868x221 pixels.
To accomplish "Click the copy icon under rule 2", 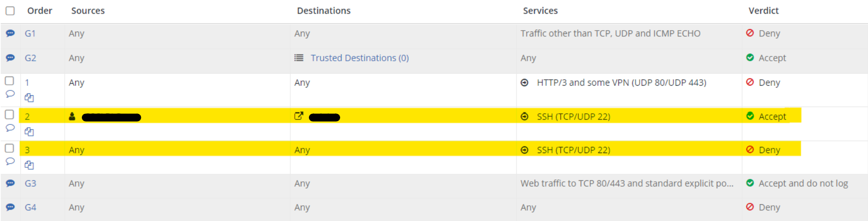I will click(29, 132).
